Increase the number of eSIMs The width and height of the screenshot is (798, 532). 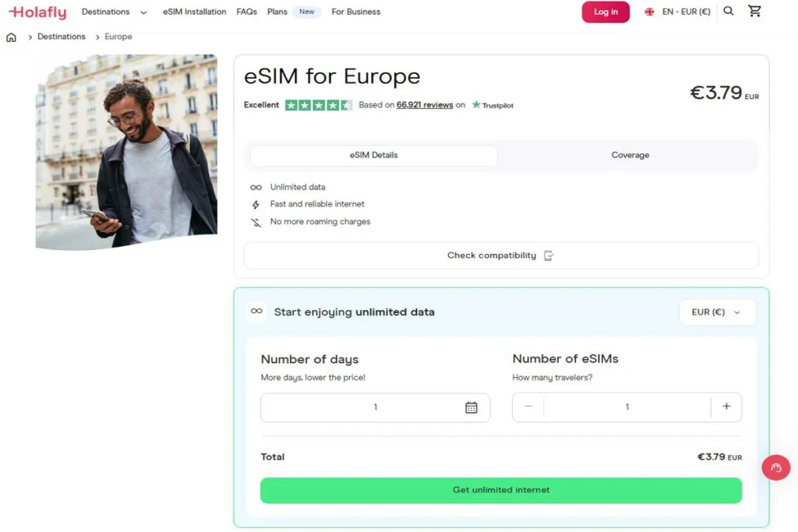726,407
